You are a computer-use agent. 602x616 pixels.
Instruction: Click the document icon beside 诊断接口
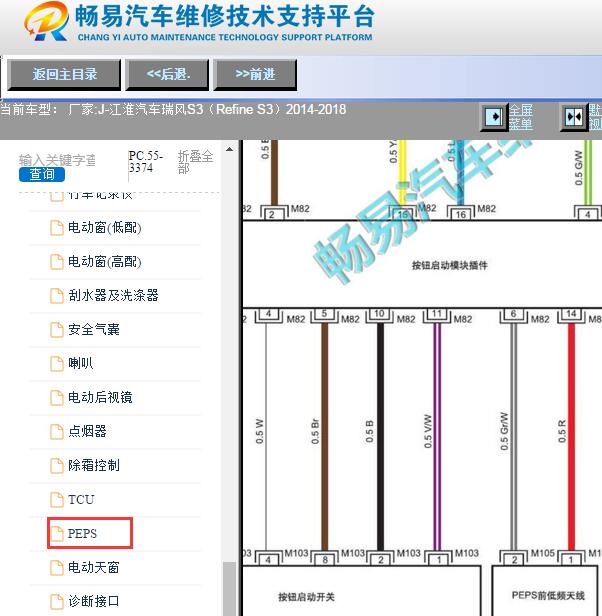[x=57, y=601]
